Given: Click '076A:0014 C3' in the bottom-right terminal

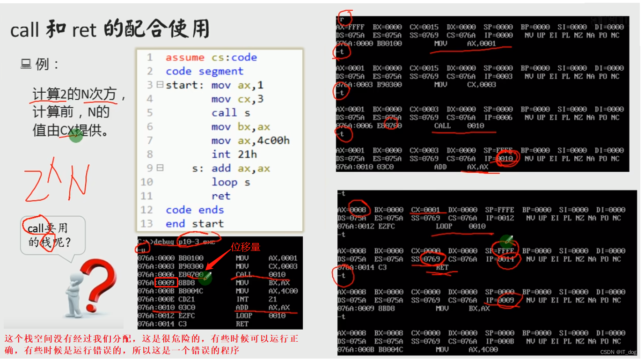Looking at the screenshot, I should point(362,267).
